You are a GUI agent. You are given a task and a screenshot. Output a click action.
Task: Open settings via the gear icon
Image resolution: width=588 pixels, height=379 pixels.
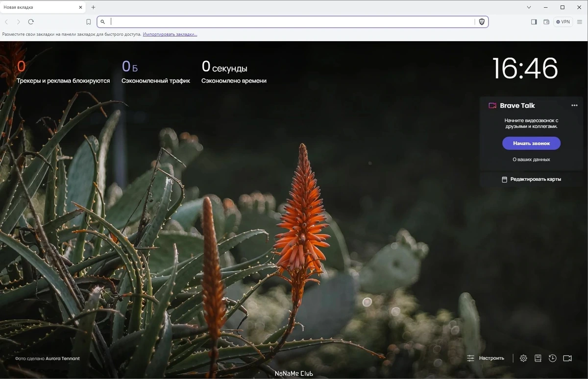(x=523, y=358)
